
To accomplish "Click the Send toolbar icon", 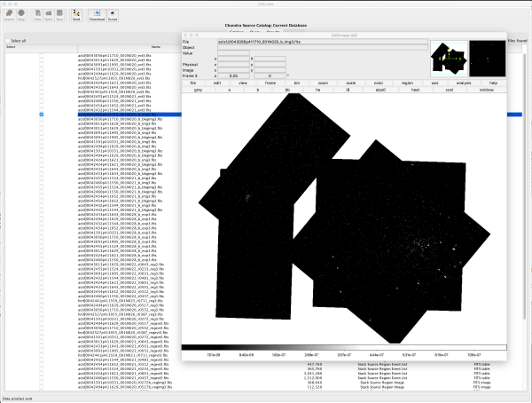I will tap(74, 15).
